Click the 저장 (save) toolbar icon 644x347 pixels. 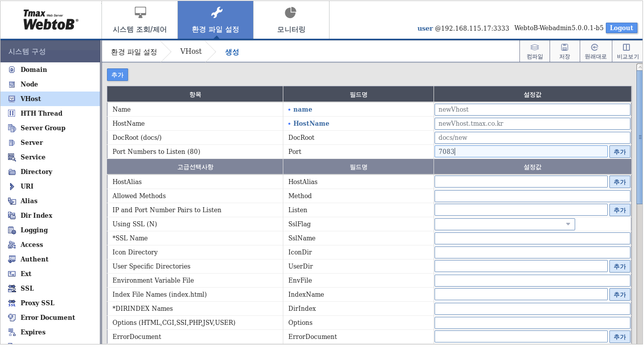(x=565, y=47)
